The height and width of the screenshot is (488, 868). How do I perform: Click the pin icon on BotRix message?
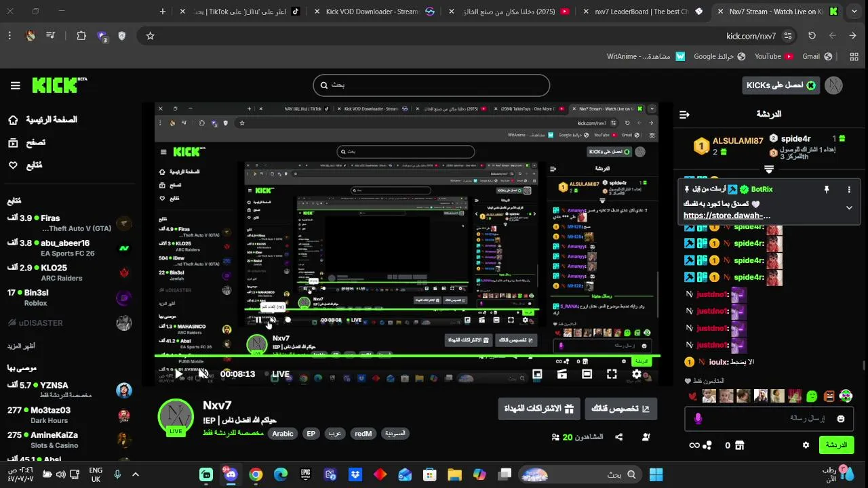826,190
